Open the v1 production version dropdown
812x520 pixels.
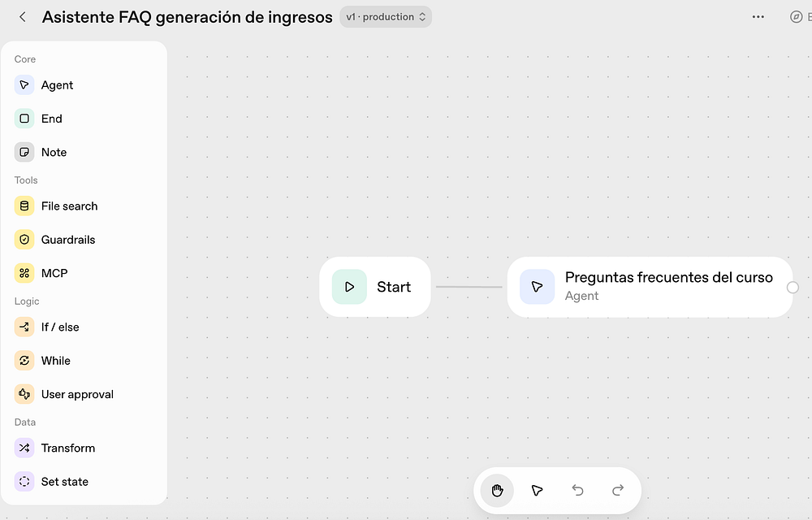[386, 17]
